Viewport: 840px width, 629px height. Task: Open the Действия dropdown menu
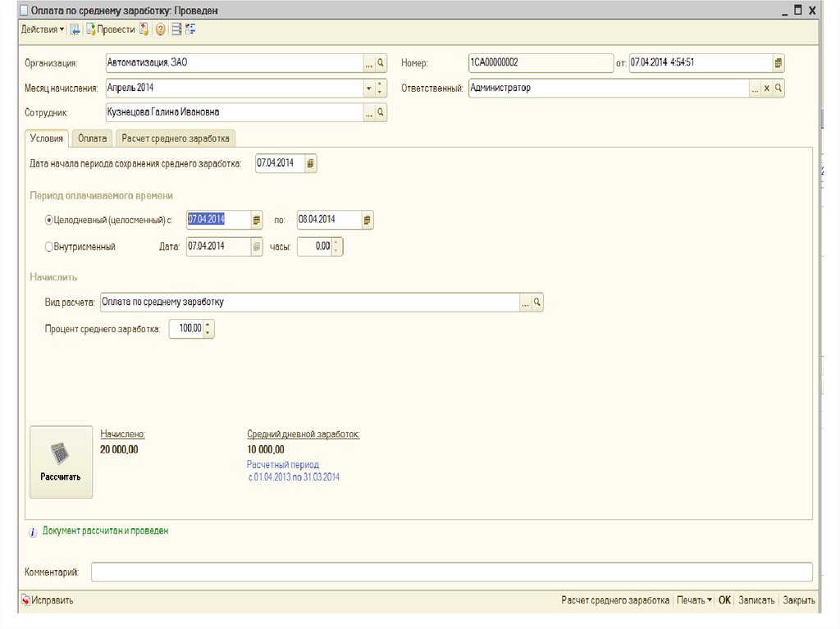coord(43,30)
